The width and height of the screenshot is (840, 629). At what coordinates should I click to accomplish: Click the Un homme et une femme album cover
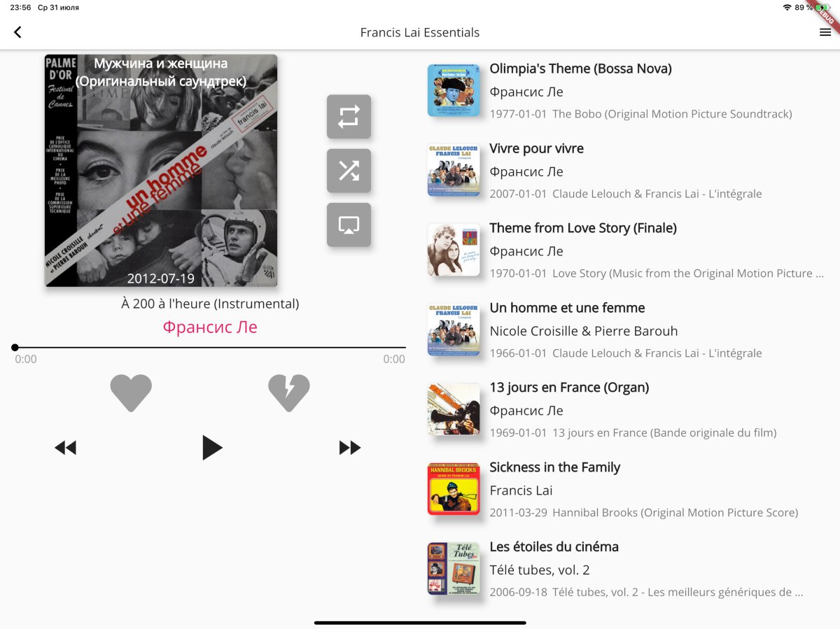[x=161, y=171]
